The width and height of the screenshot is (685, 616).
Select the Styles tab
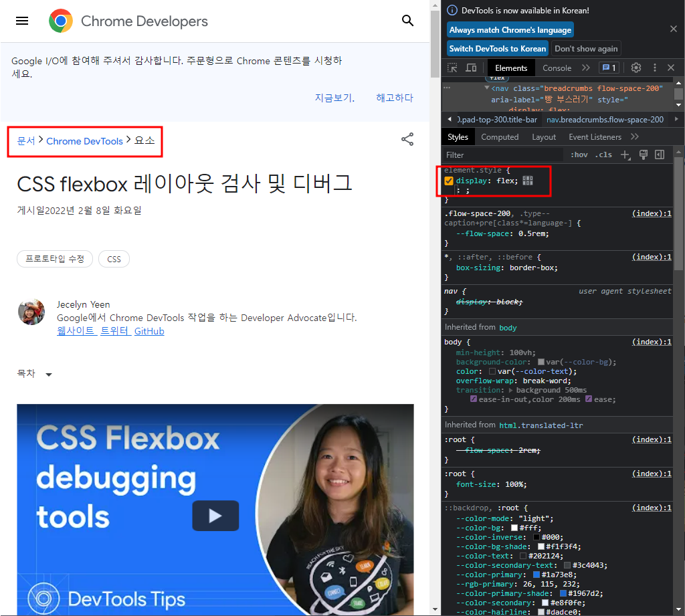click(x=458, y=136)
